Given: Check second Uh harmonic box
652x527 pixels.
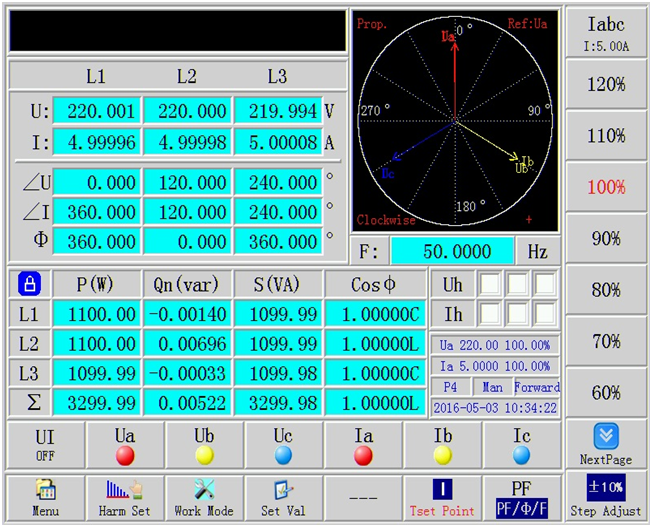Looking at the screenshot, I should coord(518,284).
